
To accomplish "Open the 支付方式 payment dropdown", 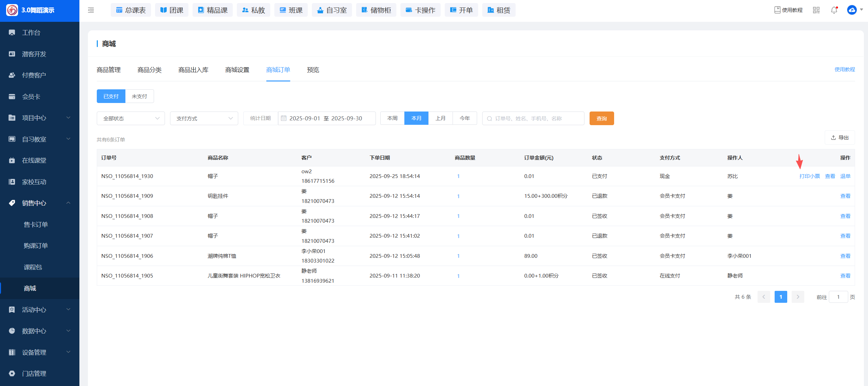I will pyautogui.click(x=204, y=118).
